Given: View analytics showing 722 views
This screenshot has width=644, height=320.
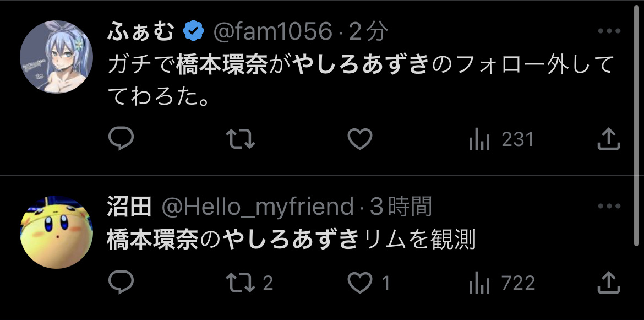Looking at the screenshot, I should pos(501,284).
